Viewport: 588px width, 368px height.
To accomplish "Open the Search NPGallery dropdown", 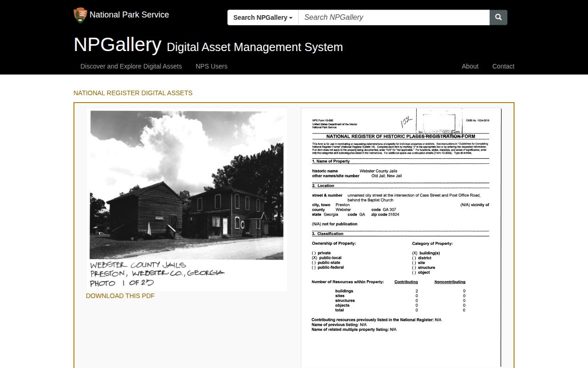I will [263, 17].
